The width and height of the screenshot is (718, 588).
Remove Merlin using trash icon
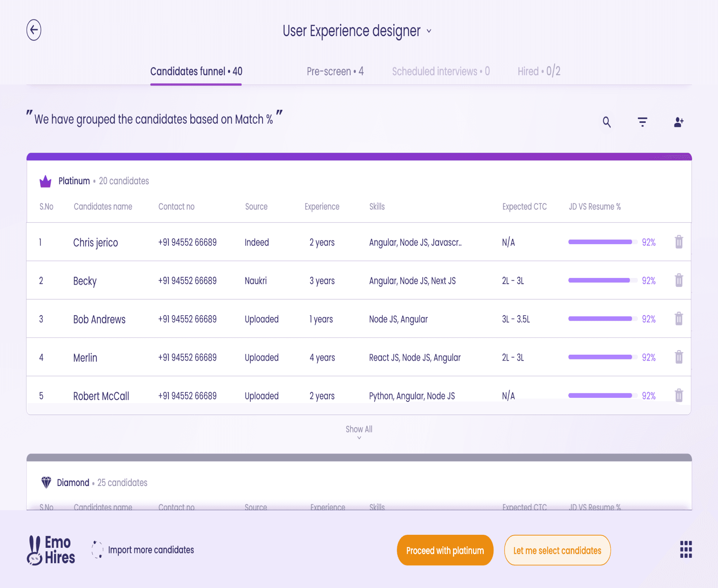coord(679,357)
